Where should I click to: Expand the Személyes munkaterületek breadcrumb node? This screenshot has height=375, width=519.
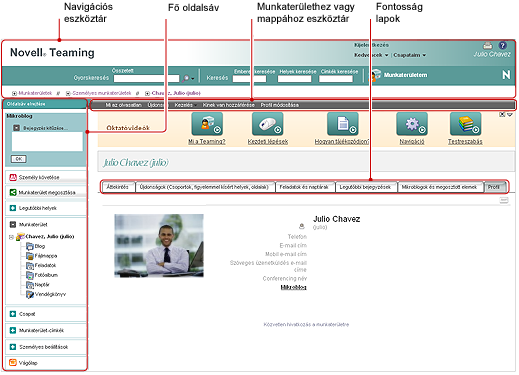(x=68, y=93)
